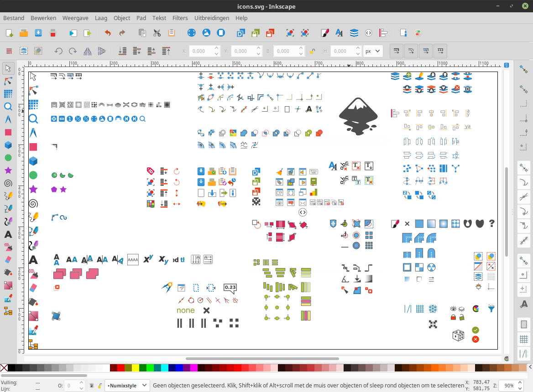Select the Pencil freehand tool in toolbox
Viewport: 533px width, 392px height.
coord(8,196)
